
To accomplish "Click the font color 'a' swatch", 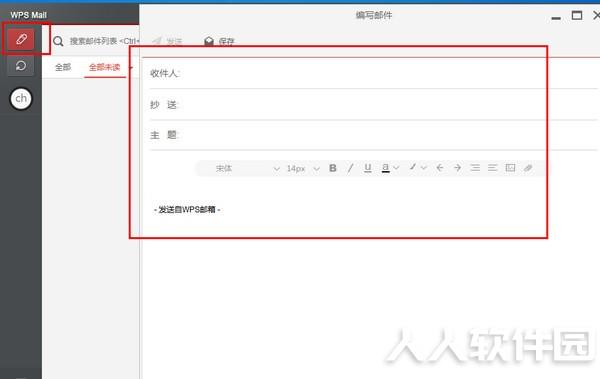I will click(386, 168).
